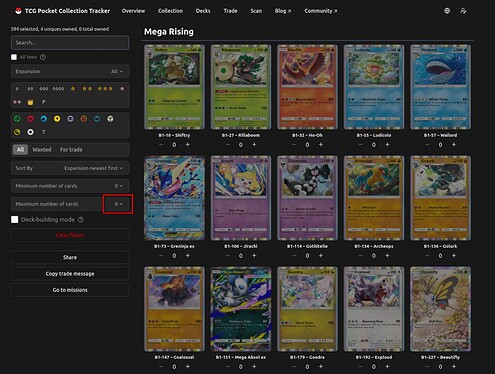Viewport: 495px width, 374px height.
Task: Filter by Water energy type
Action: pyautogui.click(x=44, y=119)
